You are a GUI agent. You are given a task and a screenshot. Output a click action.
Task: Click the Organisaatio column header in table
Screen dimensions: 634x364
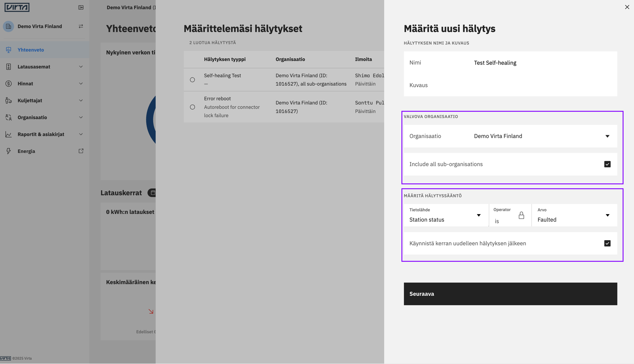(290, 59)
